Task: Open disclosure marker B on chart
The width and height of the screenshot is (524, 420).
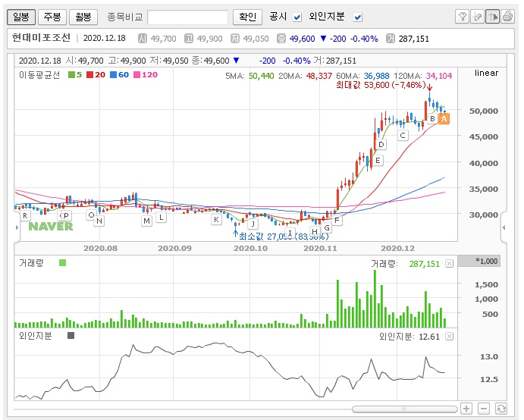Action: (x=432, y=118)
